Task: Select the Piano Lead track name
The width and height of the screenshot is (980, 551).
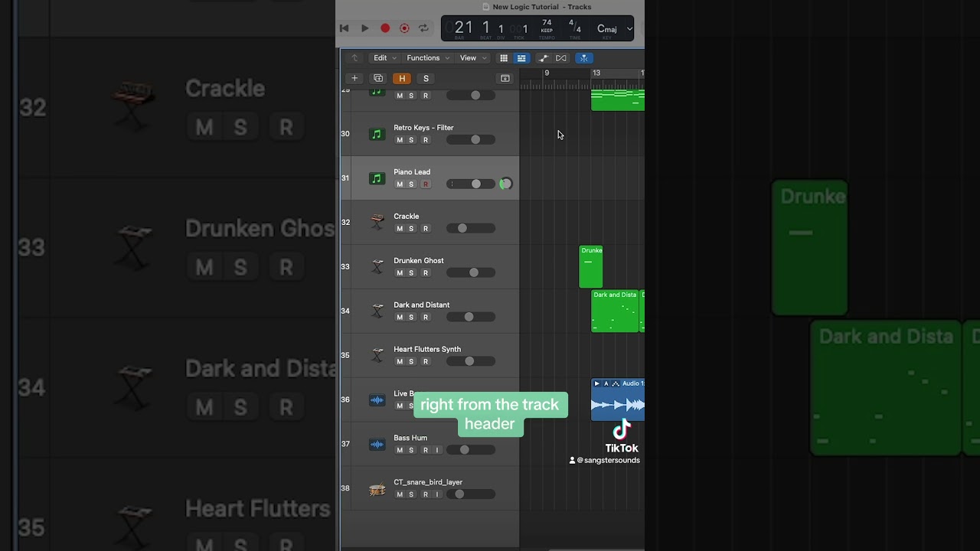Action: pos(412,172)
